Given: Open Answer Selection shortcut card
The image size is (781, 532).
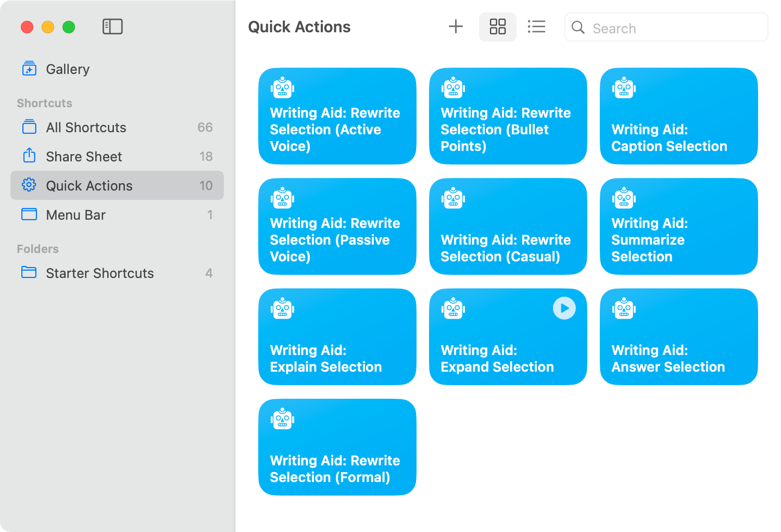Looking at the screenshot, I should pyautogui.click(x=679, y=337).
